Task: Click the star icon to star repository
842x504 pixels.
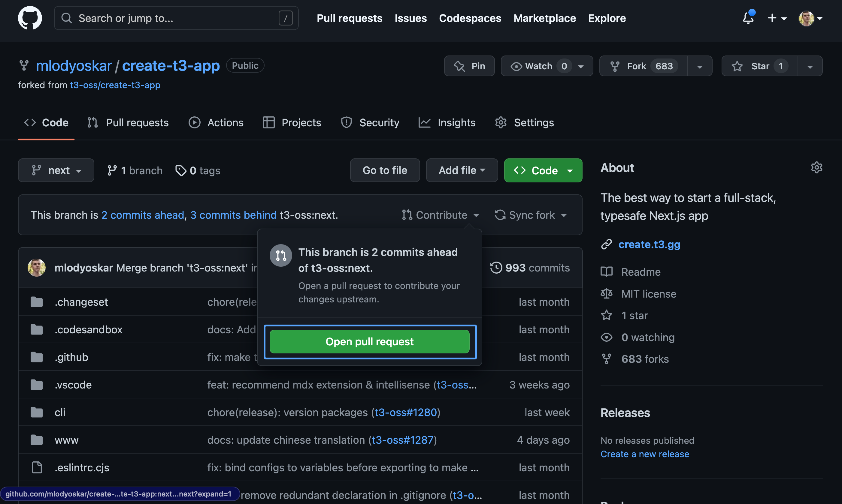Action: [x=737, y=65]
